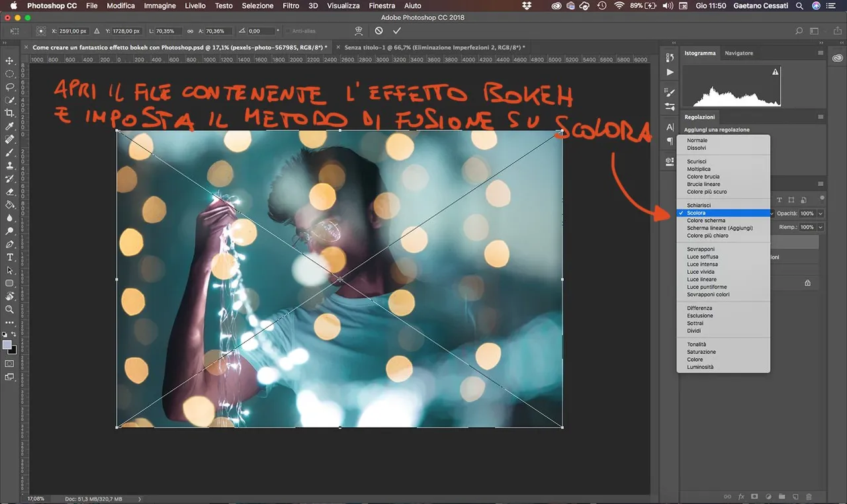The image size is (847, 504).
Task: Select the Zoom magnifier tool
Action: coord(10,310)
